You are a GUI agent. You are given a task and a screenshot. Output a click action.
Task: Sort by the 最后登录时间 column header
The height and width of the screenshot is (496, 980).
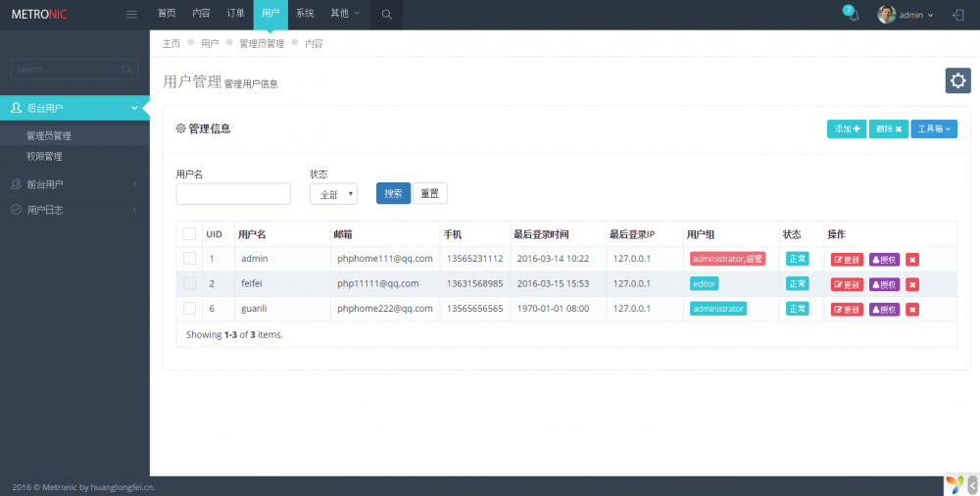[541, 234]
